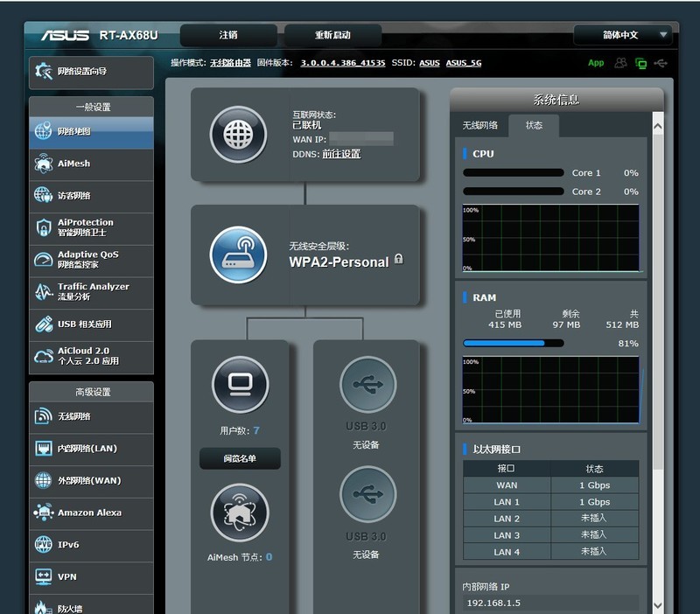Open AiProtection in the sidebar
Image resolution: width=700 pixels, height=614 pixels.
(x=91, y=227)
